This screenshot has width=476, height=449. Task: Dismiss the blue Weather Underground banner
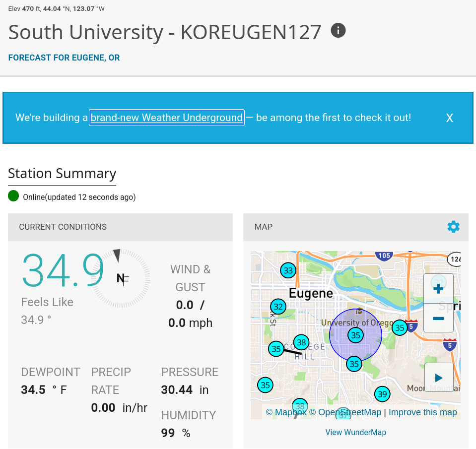tap(450, 118)
